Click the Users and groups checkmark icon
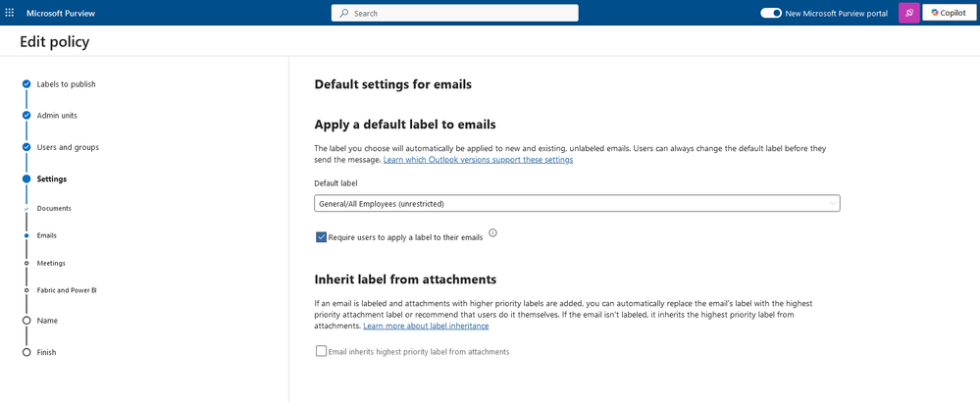The width and height of the screenshot is (980, 403). click(26, 147)
